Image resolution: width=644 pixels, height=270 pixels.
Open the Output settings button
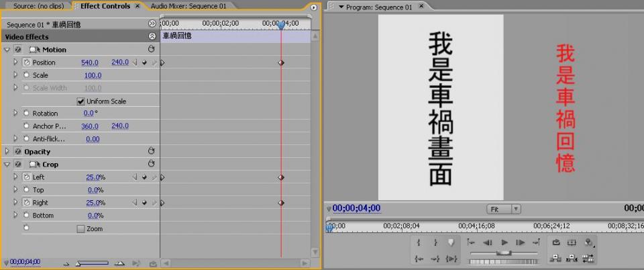(589, 243)
